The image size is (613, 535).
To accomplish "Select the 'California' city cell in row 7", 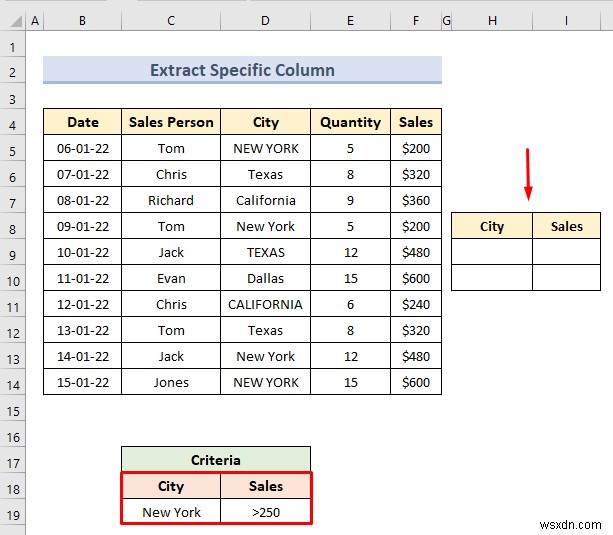I will (265, 200).
